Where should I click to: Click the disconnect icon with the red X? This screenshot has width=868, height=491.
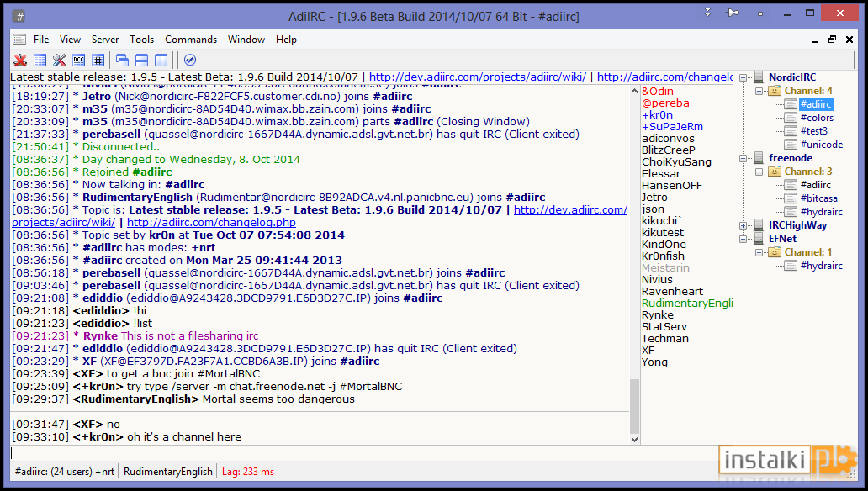pyautogui.click(x=20, y=60)
